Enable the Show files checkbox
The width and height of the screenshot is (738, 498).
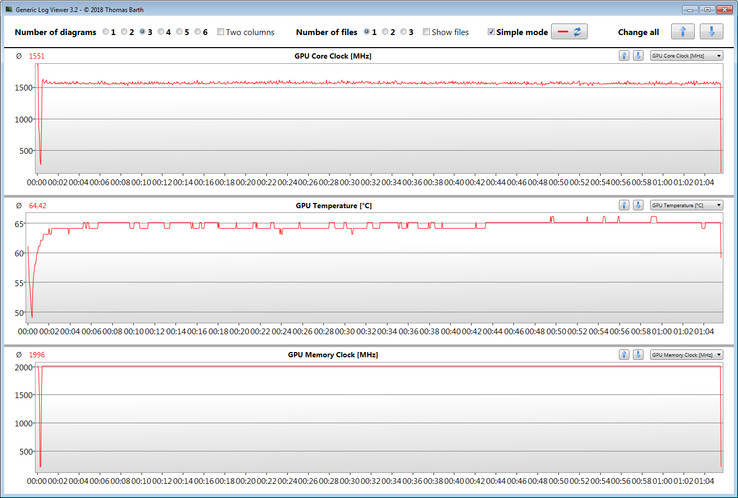(x=426, y=32)
